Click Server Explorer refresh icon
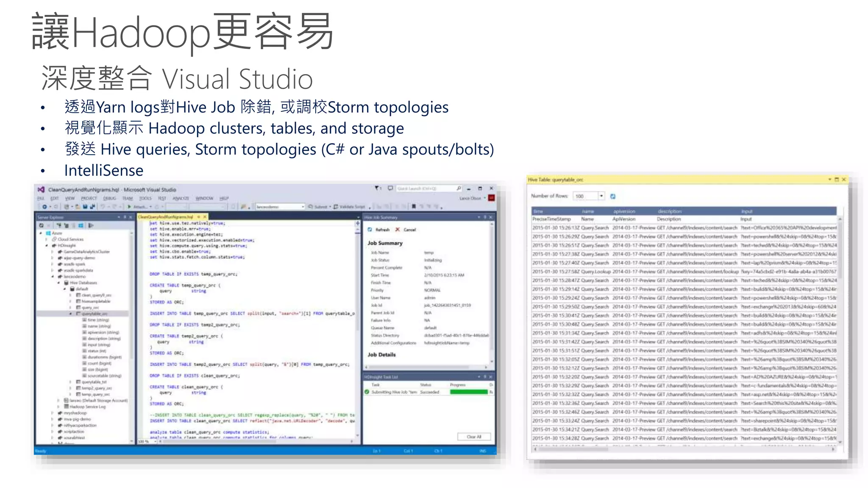868x488 pixels. [41, 225]
